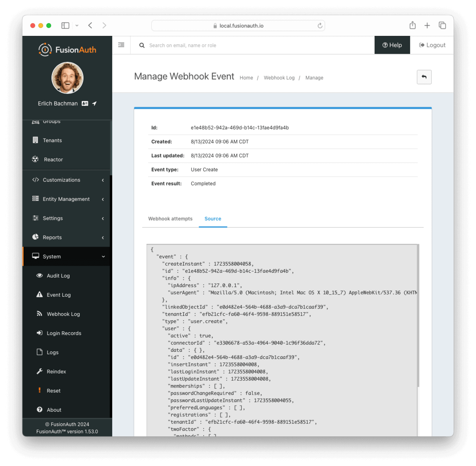This screenshot has width=476, height=466.
Task: Click the About question mark icon
Action: [x=39, y=409]
